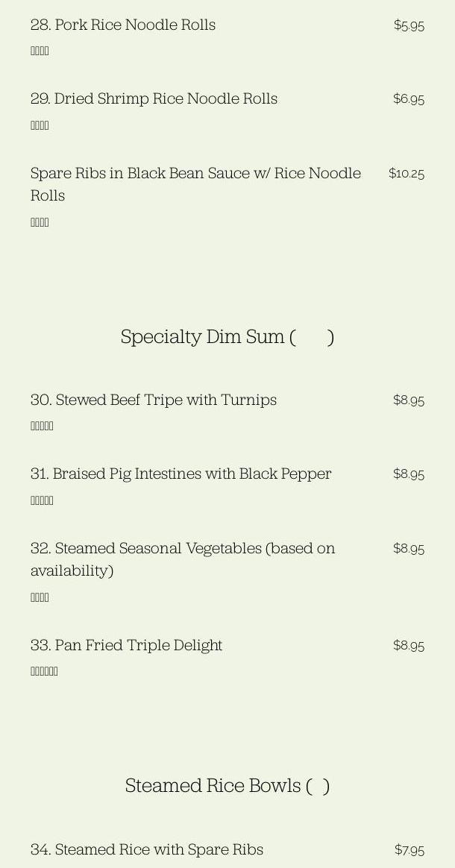Click the $5.95 price for Pork Rolls
Screen dimensions: 455x868
click(409, 25)
